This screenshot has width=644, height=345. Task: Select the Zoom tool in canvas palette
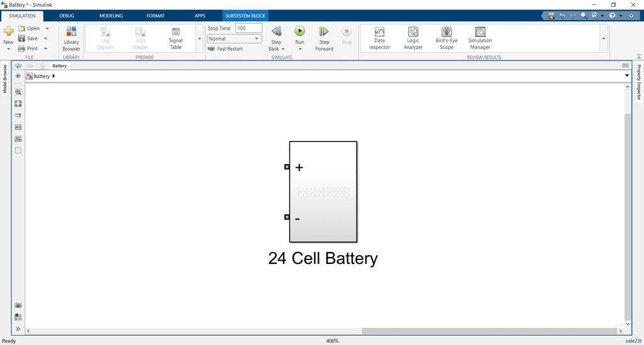[18, 92]
